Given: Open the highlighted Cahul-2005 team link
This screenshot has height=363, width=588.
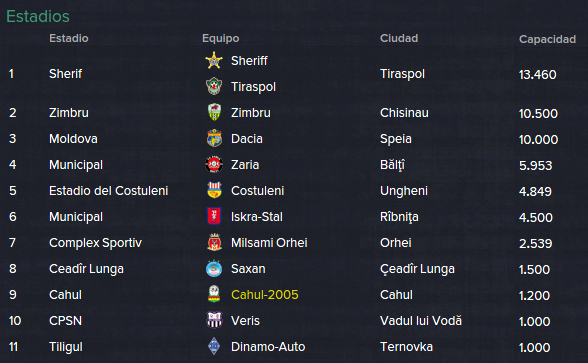Looking at the screenshot, I should (265, 295).
